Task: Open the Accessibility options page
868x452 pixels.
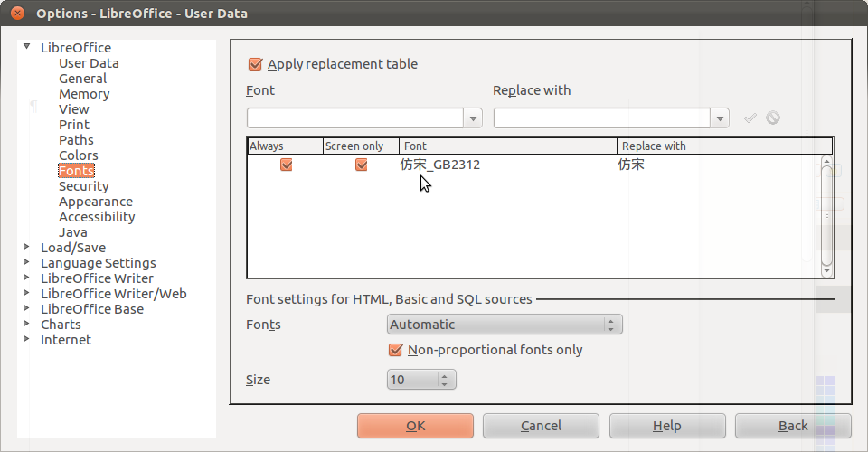Action: 97,217
